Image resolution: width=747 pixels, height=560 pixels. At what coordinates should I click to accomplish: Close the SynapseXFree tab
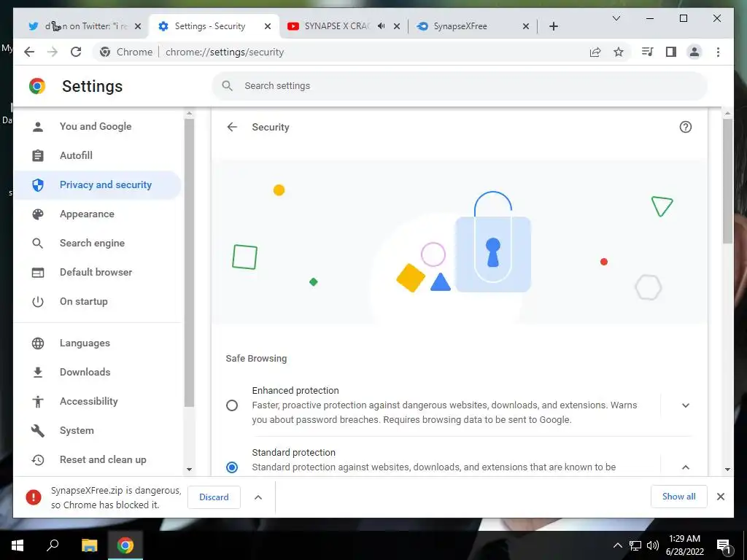526,26
